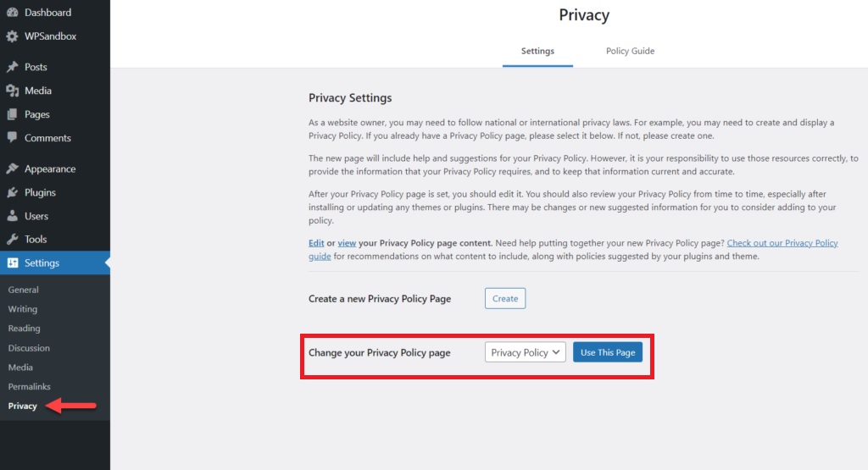Open Permalinks settings submenu item

click(30, 386)
